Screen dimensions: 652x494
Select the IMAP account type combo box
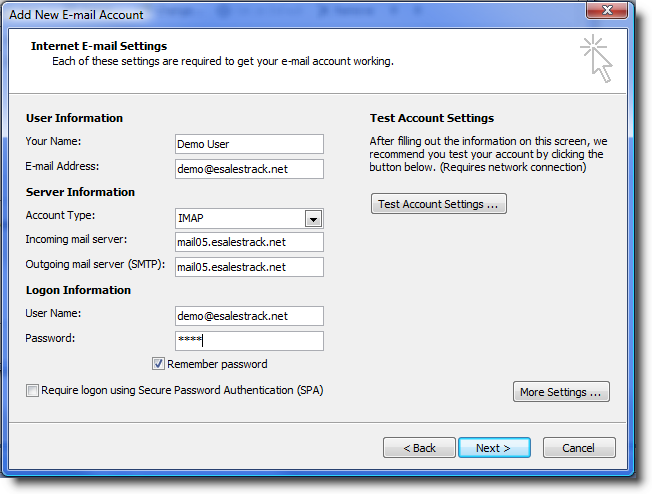pos(249,218)
